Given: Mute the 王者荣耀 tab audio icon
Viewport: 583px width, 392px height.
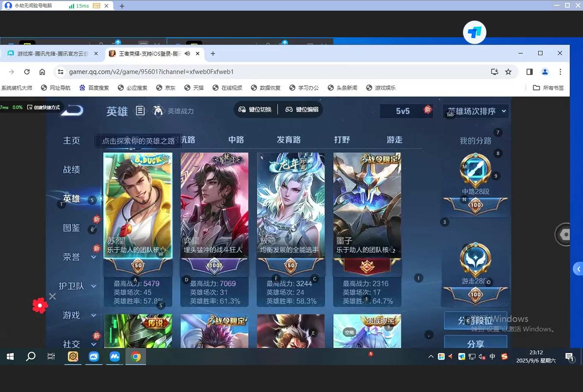Looking at the screenshot, I should [x=187, y=54].
